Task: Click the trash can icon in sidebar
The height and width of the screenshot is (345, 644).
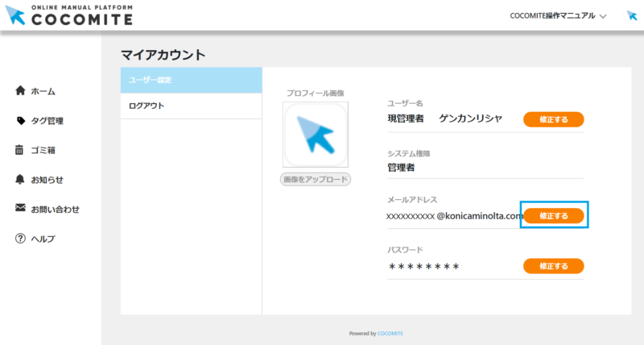Action: pos(21,150)
